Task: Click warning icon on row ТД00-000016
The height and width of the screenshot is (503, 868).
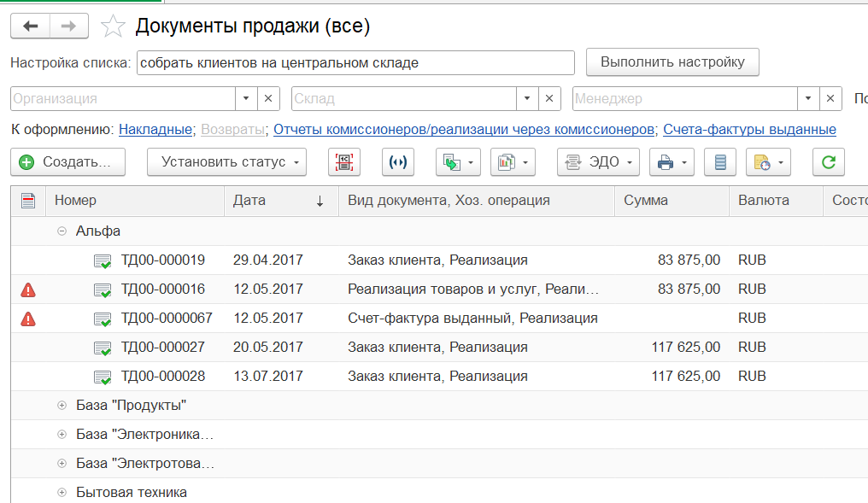Action: pyautogui.click(x=28, y=290)
